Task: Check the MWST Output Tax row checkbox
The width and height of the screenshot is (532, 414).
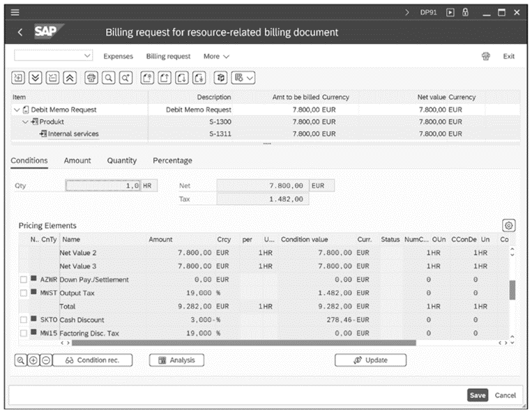Action: [x=24, y=293]
